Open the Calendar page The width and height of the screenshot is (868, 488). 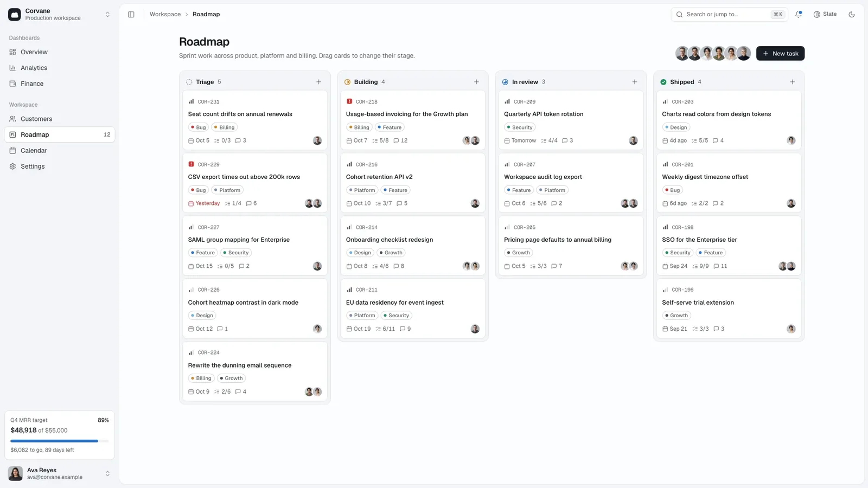coord(60,150)
